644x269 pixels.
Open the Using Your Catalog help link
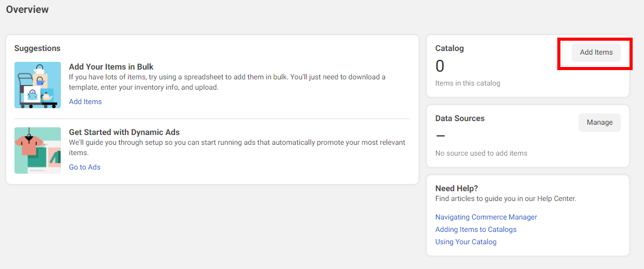pos(466,242)
